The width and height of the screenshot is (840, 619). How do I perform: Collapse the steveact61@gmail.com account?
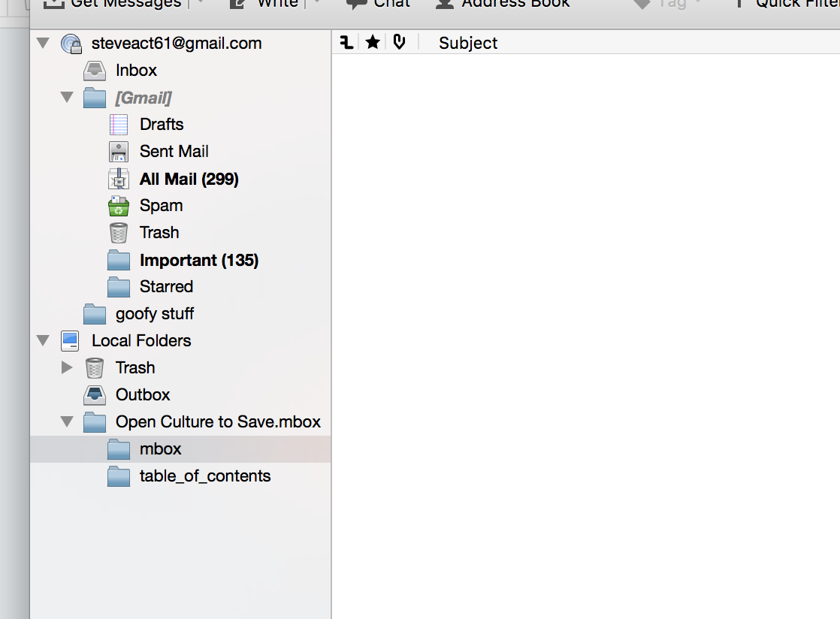[x=43, y=44]
